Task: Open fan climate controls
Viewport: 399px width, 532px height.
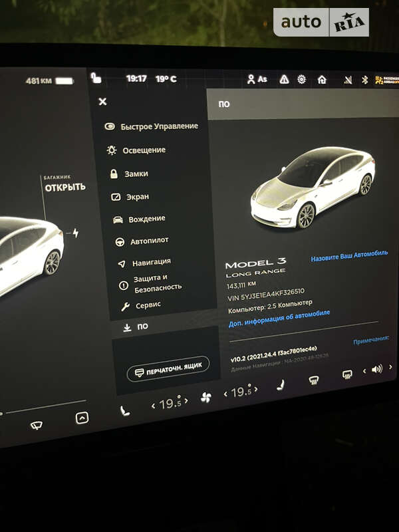Action: click(205, 398)
